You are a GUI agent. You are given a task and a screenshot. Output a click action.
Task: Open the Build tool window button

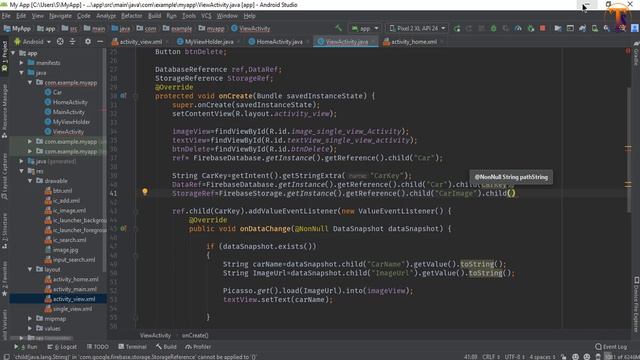coord(166,347)
